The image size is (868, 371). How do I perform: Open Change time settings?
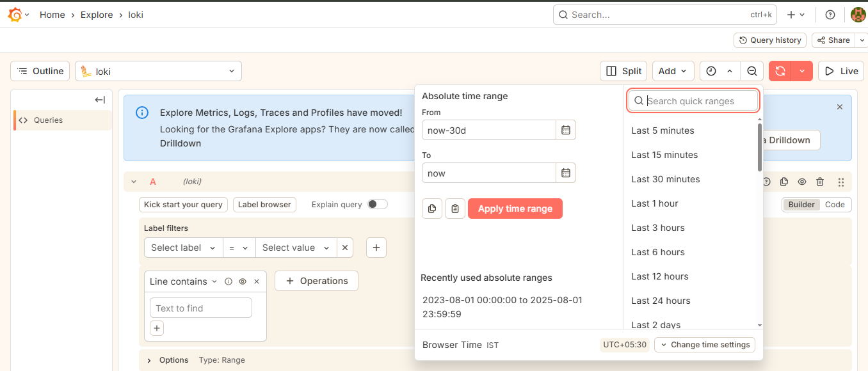click(x=705, y=345)
